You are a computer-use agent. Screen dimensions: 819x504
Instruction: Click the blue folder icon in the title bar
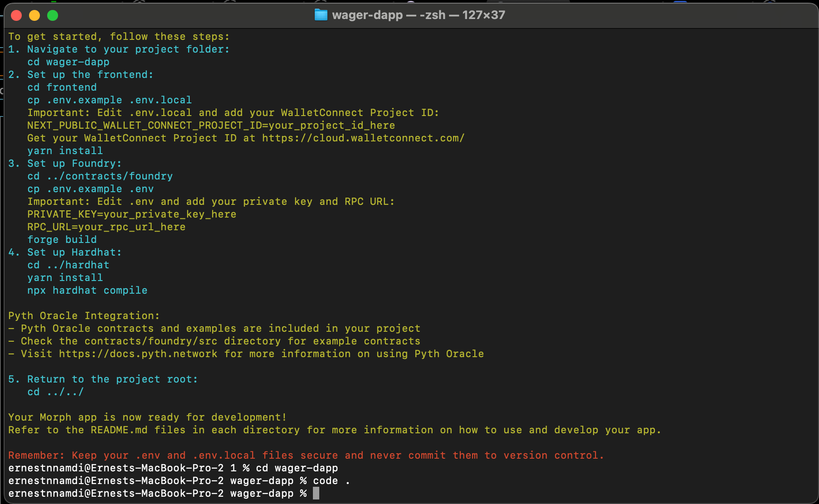tap(321, 15)
